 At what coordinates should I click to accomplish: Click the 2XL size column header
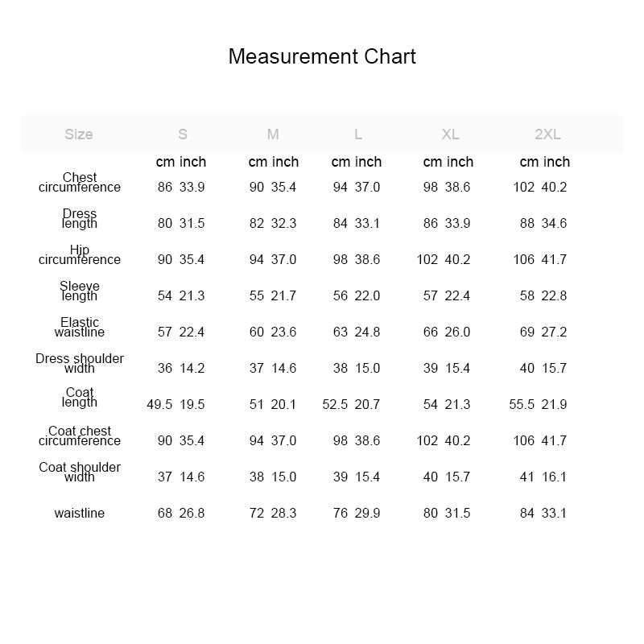pyautogui.click(x=547, y=134)
